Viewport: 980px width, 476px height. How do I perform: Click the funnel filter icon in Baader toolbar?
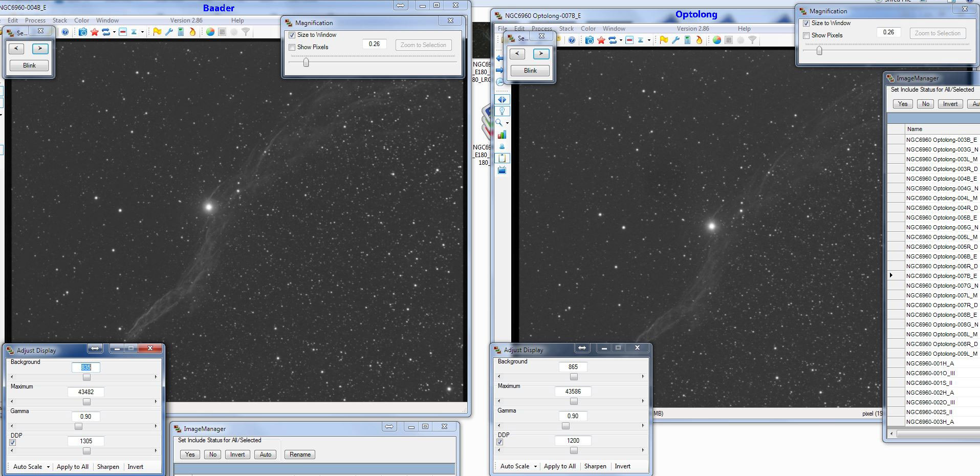[246, 32]
